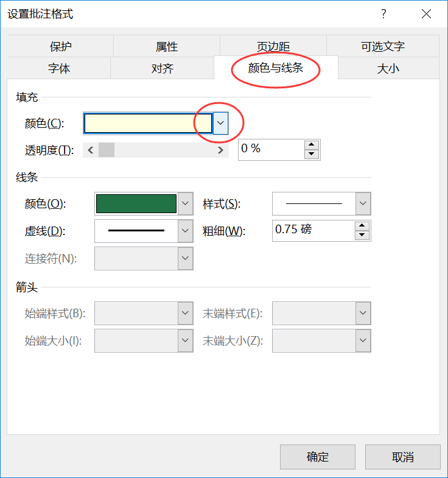Decrease transparency with the down spinner
Viewport: 448px width, 478px height.
pos(312,154)
